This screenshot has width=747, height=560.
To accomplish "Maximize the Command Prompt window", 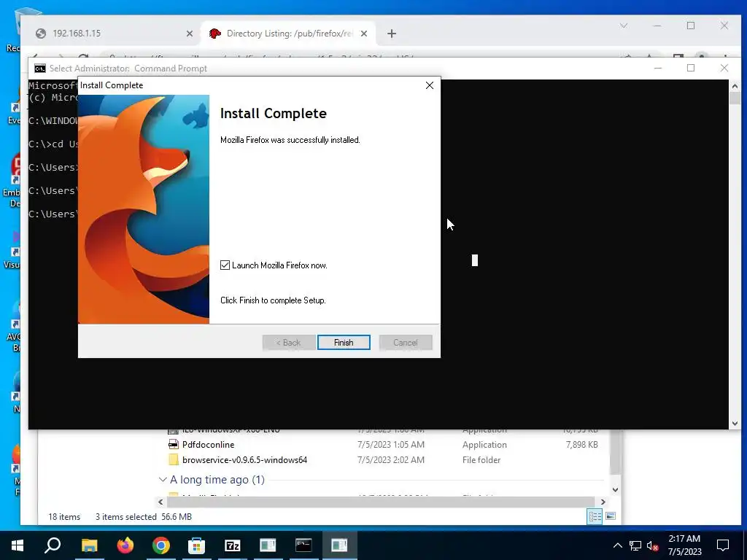I will pyautogui.click(x=691, y=68).
